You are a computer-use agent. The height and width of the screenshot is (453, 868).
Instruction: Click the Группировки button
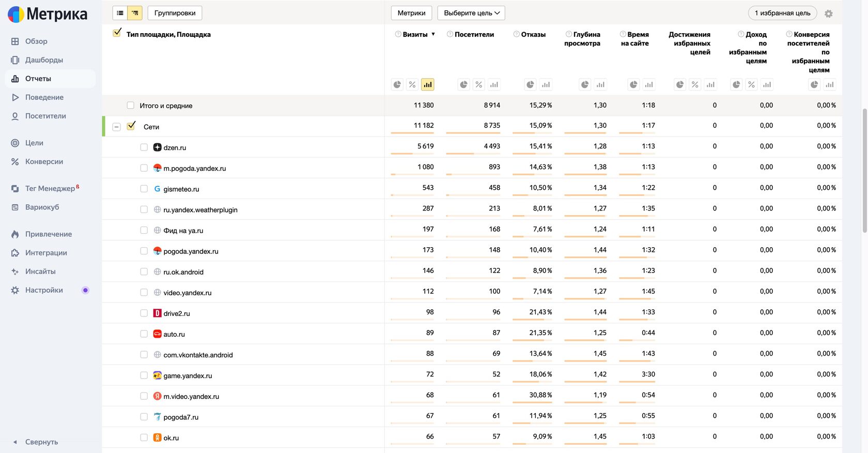pos(175,13)
